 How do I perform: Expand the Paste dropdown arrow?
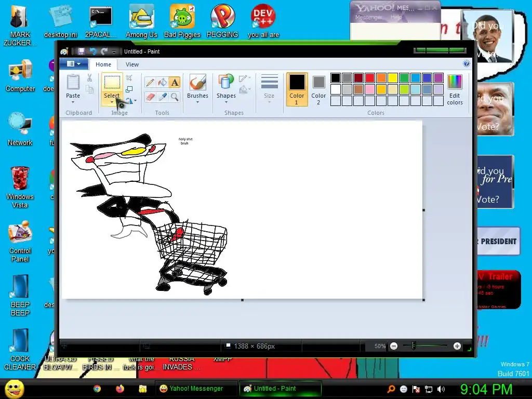73,102
